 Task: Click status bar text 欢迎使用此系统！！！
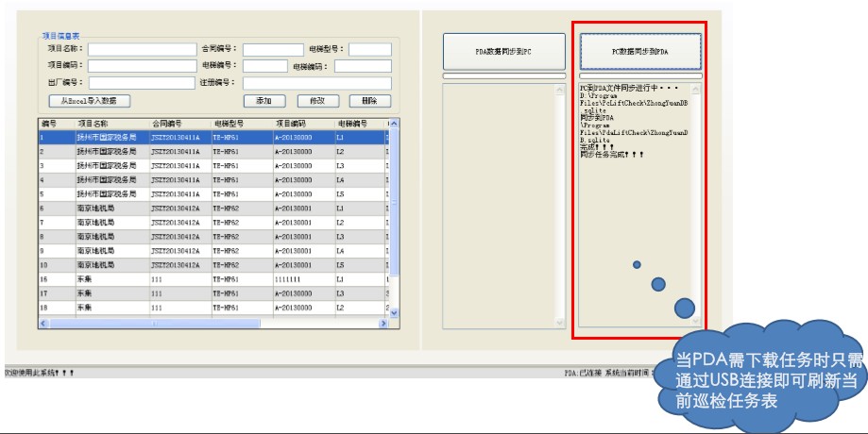click(39, 373)
